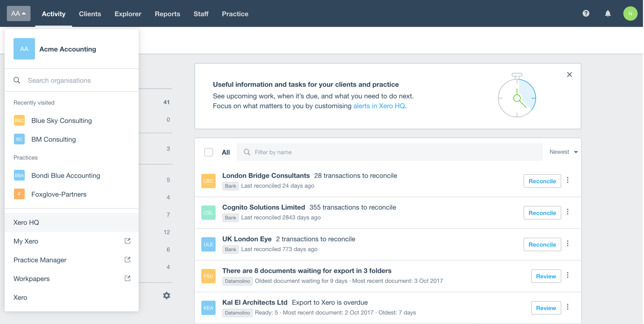Tick the select All checkbox
The image size is (644, 324).
point(208,152)
